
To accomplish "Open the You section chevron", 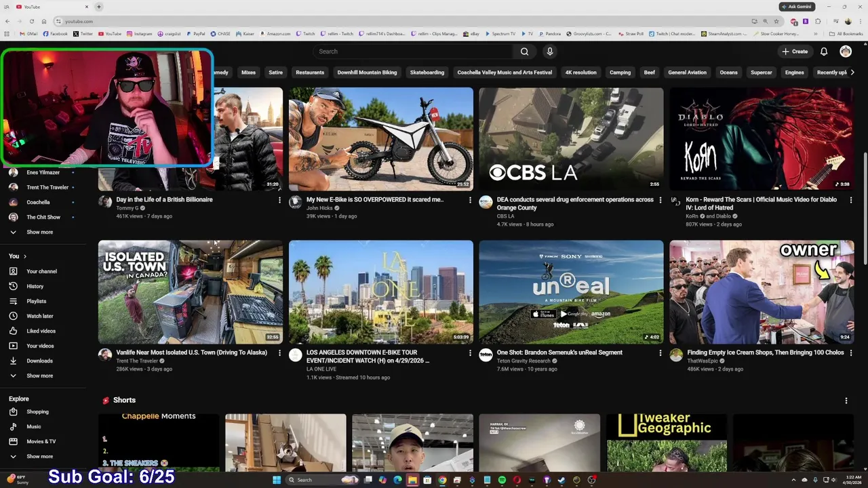I will point(25,256).
